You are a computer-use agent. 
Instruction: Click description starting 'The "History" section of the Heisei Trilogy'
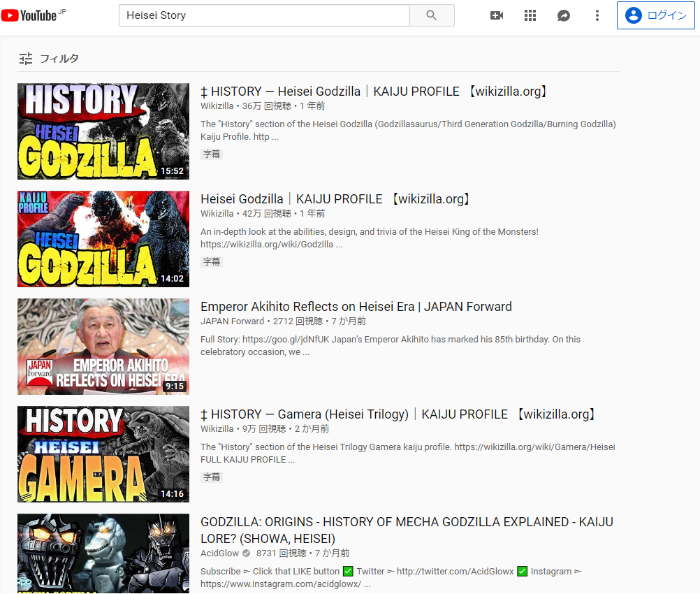click(x=407, y=454)
